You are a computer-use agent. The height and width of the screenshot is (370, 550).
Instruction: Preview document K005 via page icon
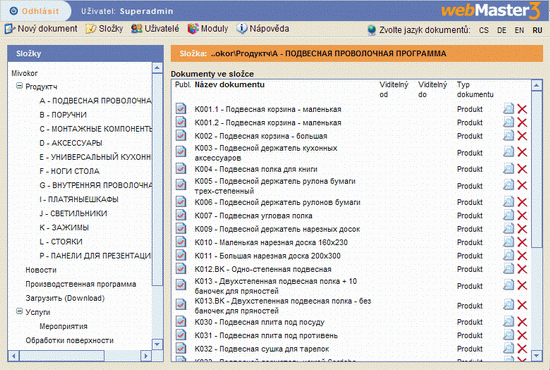[x=508, y=184]
